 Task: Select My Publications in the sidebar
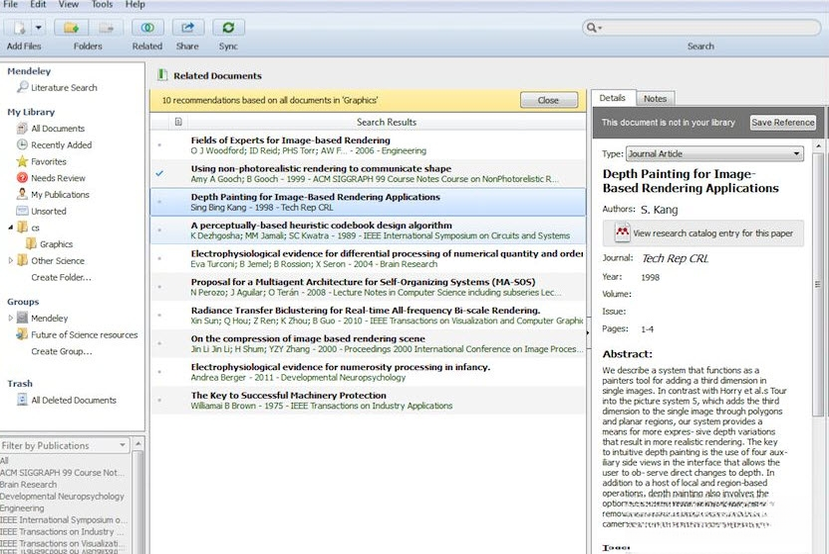click(x=60, y=195)
